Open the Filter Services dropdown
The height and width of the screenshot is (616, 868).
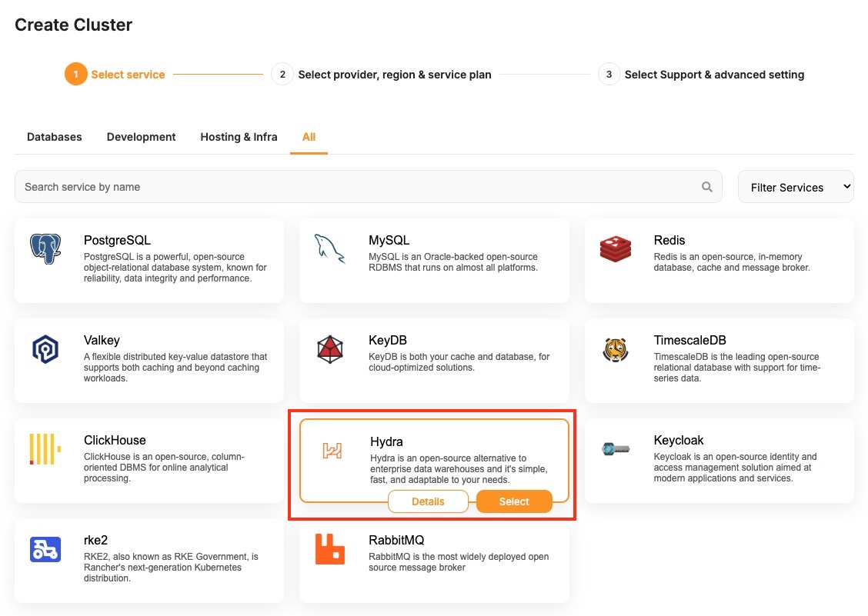(x=796, y=187)
